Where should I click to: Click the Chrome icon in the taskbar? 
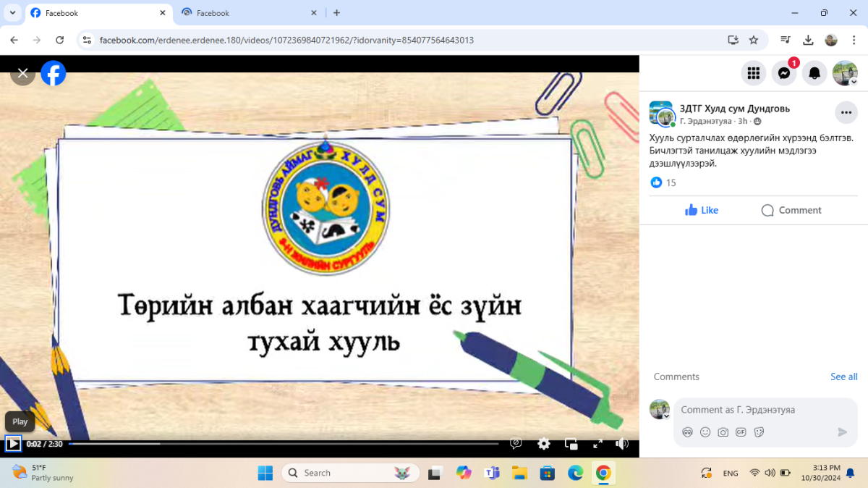[x=603, y=473]
